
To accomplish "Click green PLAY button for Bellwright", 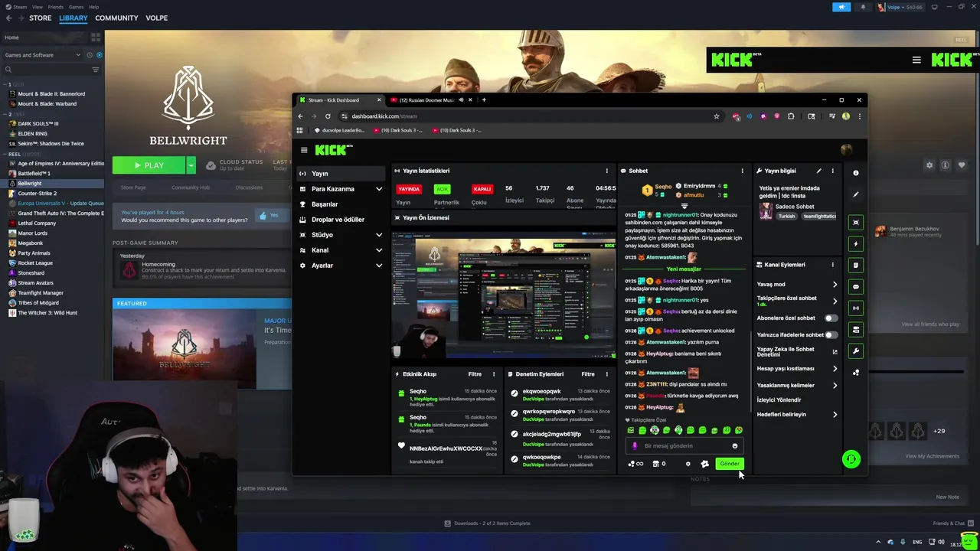I will coord(149,165).
